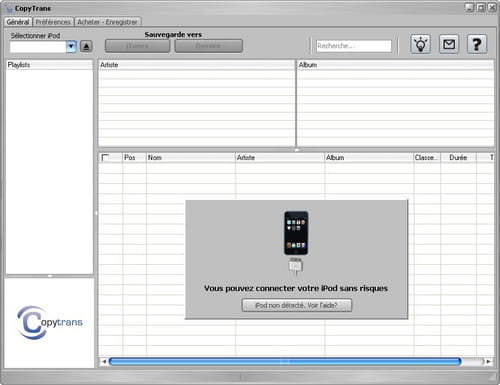Open the Sélectionner iPod dropdown arrow
Viewport: 500px width, 385px height.
tap(71, 46)
